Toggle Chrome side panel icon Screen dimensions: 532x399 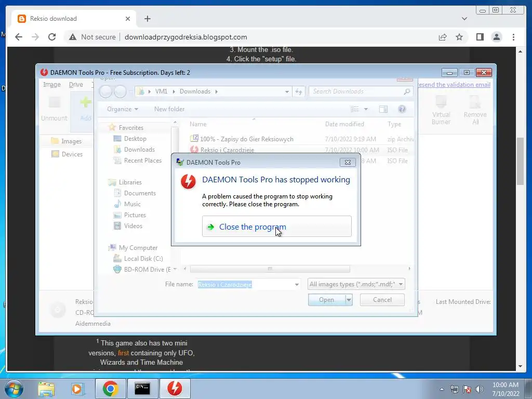tap(480, 37)
